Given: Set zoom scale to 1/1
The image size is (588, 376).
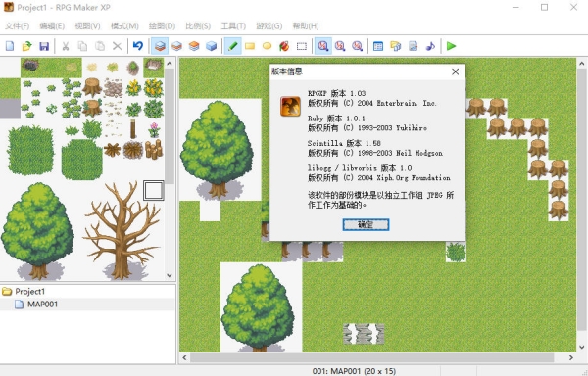Looking at the screenshot, I should click(322, 46).
